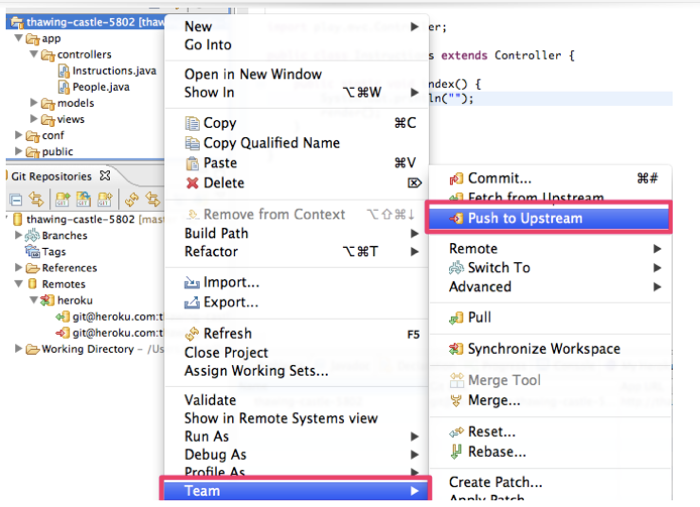The width and height of the screenshot is (700, 507).
Task: Click Add existing Git repository toolbar icon
Action: 62,199
